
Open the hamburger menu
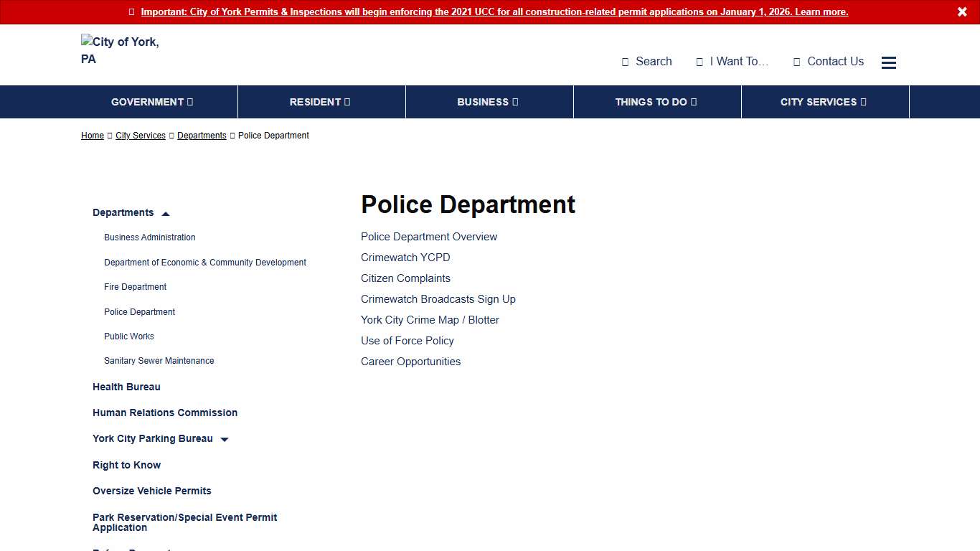[x=888, y=62]
